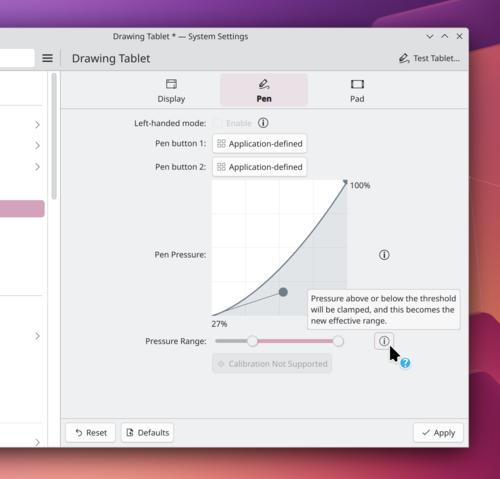Click the Display tab monitor icon

[x=171, y=84]
